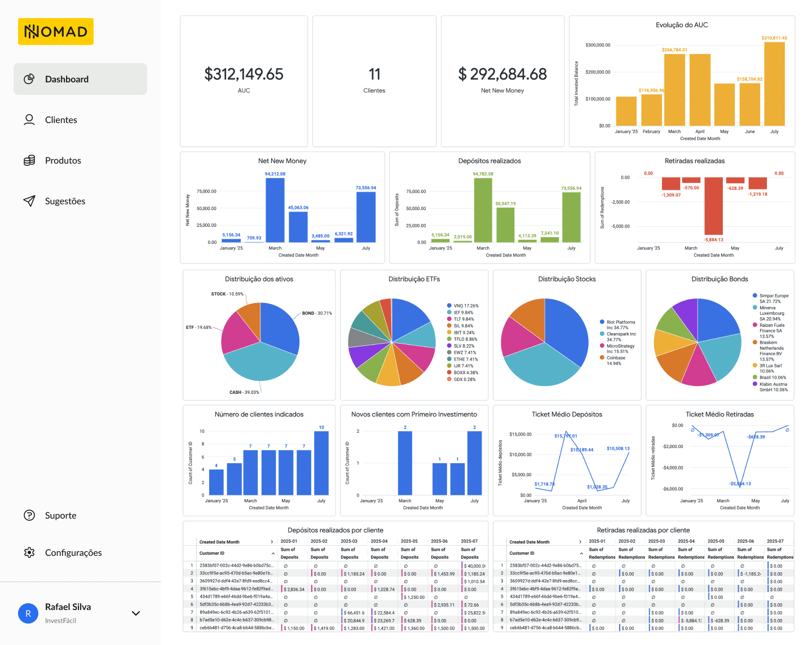Viewport: 812px width, 645px height.
Task: Click Simpar Europe SA legend entry
Action: (x=771, y=299)
